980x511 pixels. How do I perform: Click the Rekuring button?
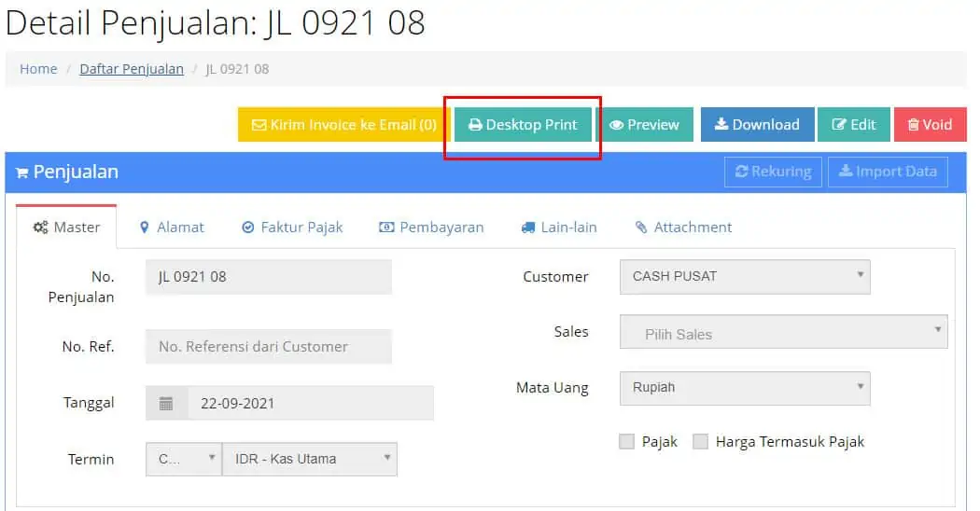[x=773, y=172]
